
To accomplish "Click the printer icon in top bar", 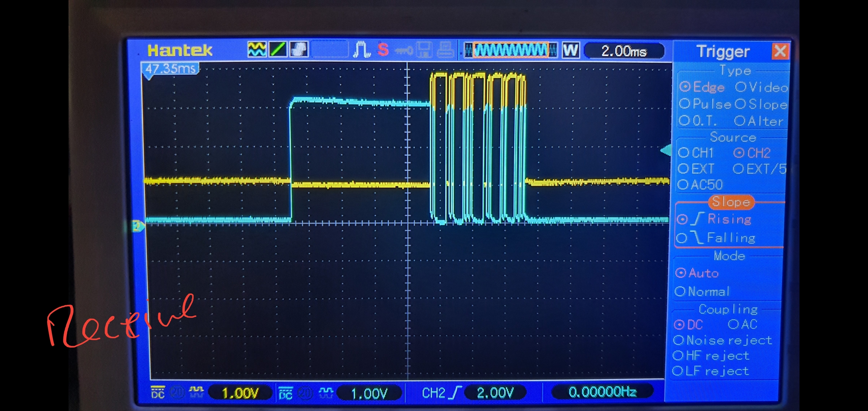I will [x=445, y=50].
